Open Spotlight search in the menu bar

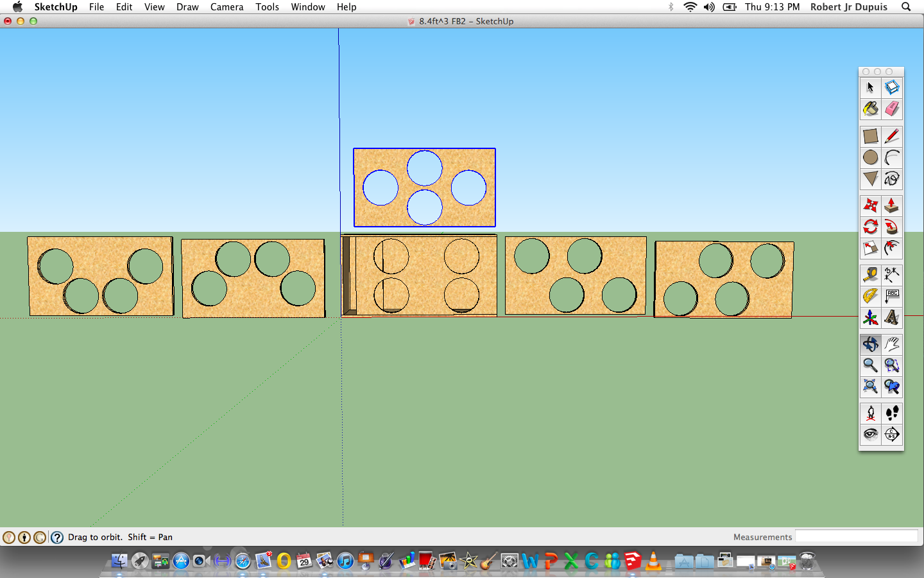[906, 7]
